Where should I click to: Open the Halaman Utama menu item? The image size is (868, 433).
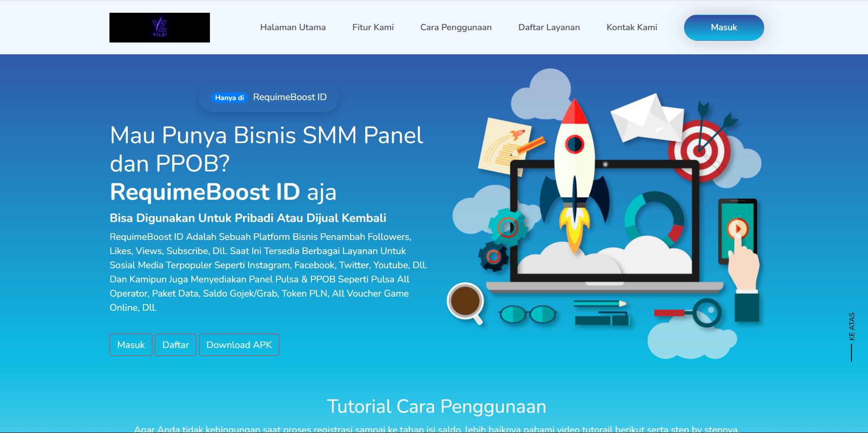click(x=293, y=27)
